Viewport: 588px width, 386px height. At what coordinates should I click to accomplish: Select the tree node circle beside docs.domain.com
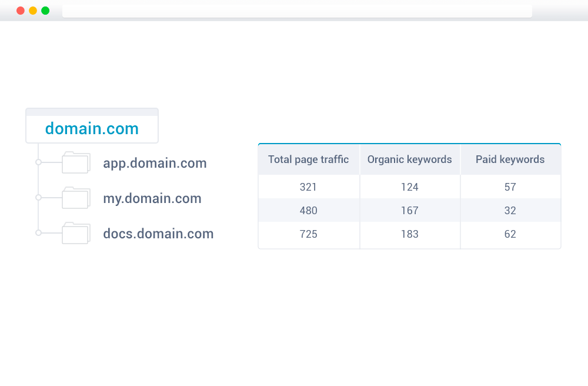click(38, 233)
